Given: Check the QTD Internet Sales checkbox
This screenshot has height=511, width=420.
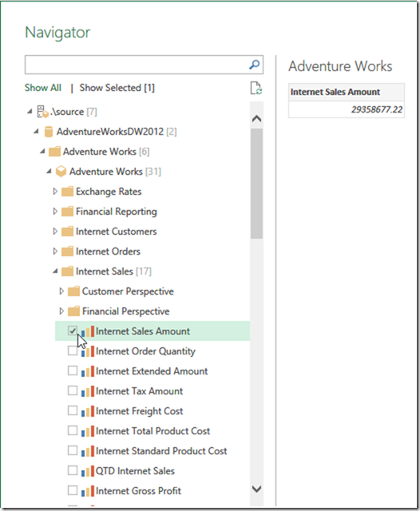Looking at the screenshot, I should [x=73, y=470].
